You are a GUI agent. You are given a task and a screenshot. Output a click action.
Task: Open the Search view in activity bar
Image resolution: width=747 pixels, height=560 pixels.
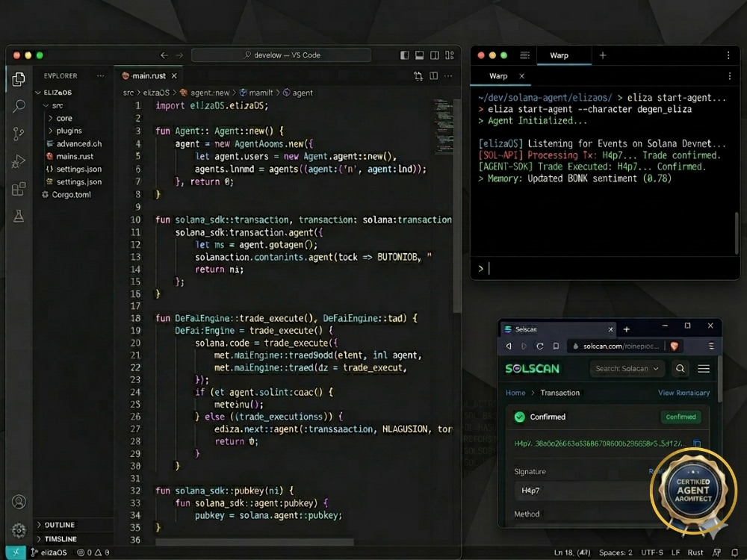19,106
